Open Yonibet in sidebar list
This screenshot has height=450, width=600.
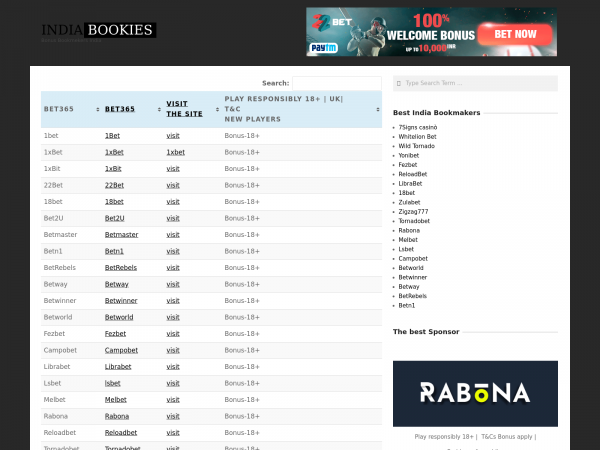[408, 155]
